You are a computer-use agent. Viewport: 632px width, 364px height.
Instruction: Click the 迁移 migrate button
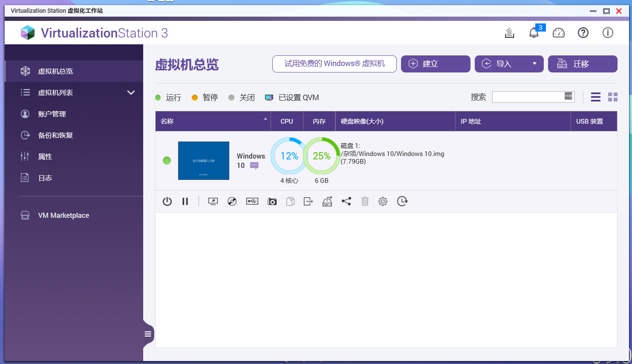click(x=583, y=64)
